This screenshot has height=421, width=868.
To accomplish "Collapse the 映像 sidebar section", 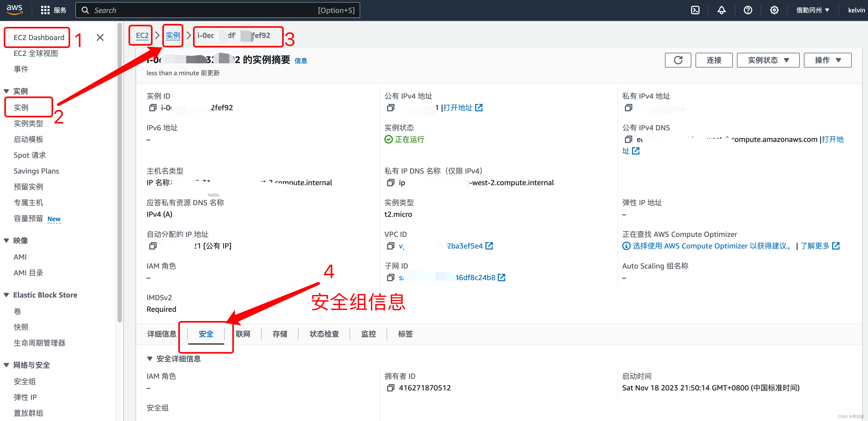I will coord(6,240).
